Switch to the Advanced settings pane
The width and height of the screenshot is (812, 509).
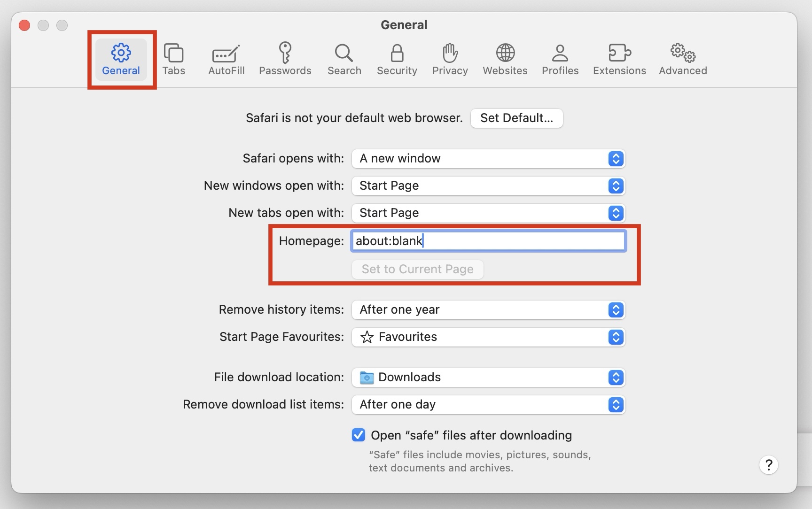point(682,59)
